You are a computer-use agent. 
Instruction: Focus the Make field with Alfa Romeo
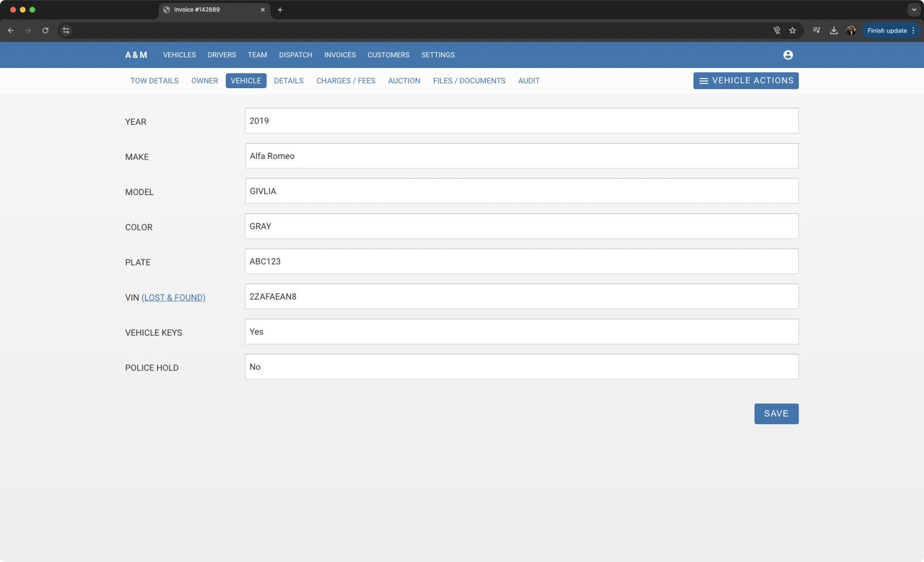coord(521,156)
